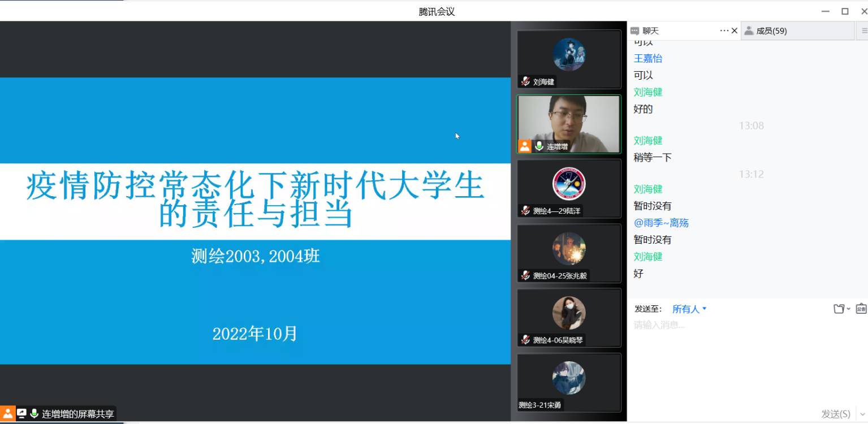The height and width of the screenshot is (424, 868).
Task: Expand the 所有人 recipient dropdown
Action: pyautogui.click(x=689, y=309)
